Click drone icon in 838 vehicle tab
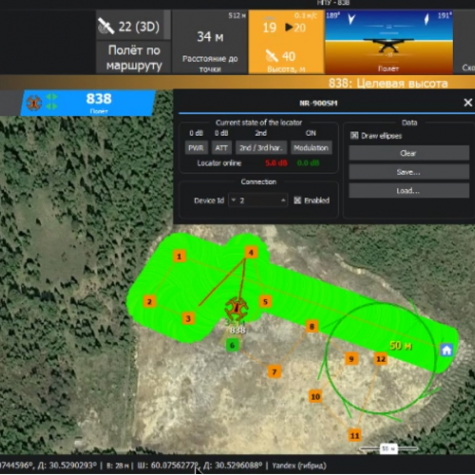 click(34, 103)
